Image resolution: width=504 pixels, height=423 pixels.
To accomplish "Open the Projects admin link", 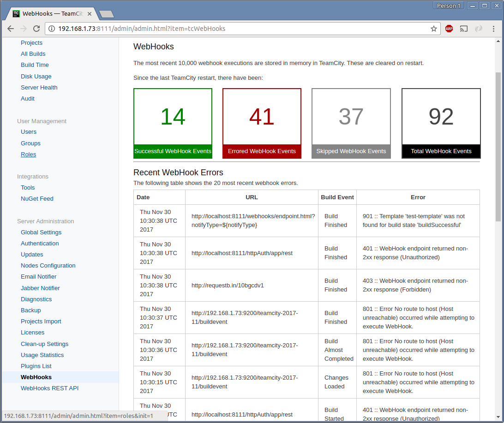I will click(x=31, y=43).
